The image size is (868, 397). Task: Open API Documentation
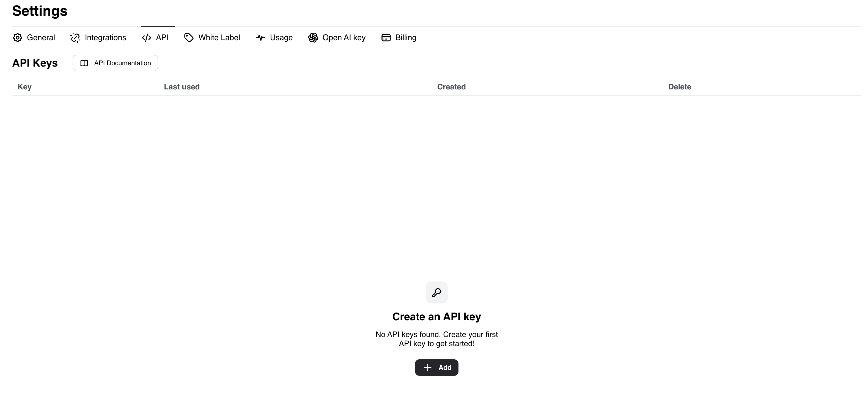[115, 63]
